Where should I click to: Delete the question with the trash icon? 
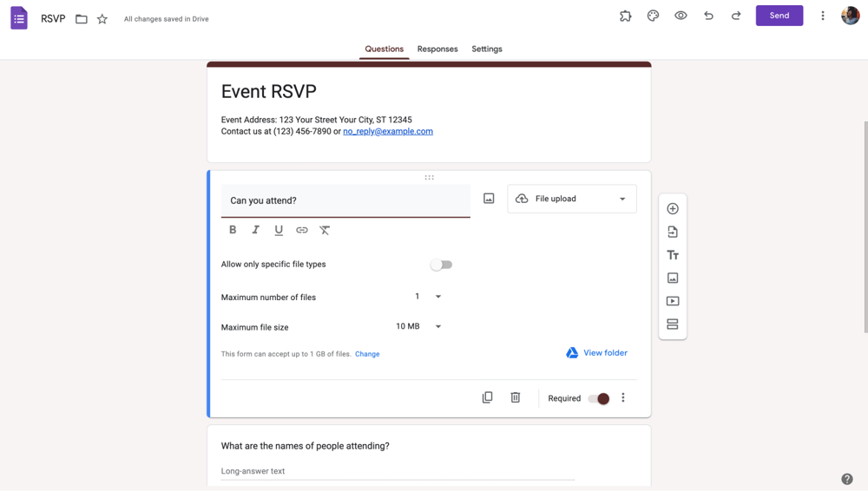coord(516,397)
